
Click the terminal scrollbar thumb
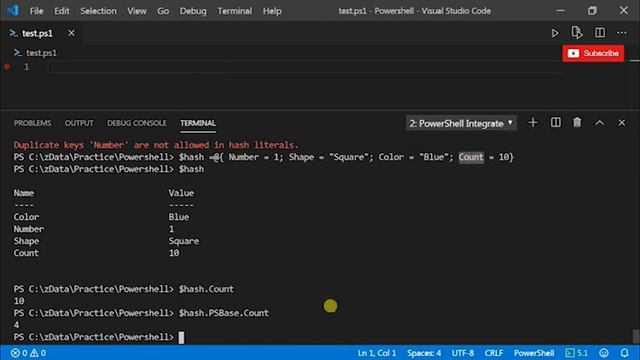[636, 336]
